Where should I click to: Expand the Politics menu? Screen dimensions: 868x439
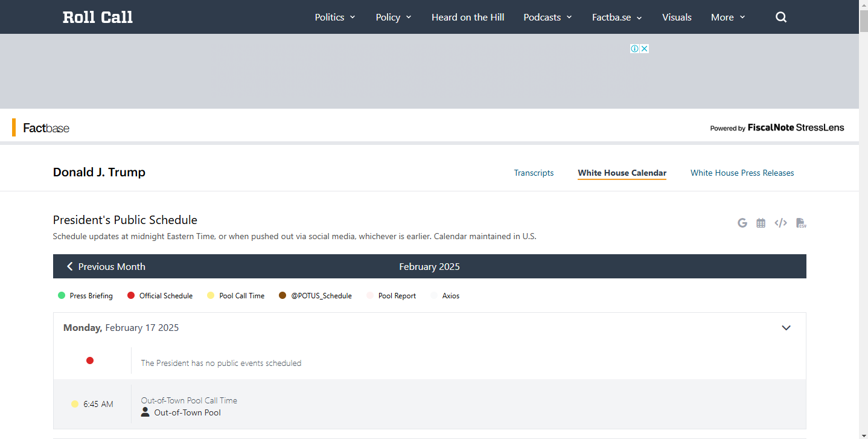pyautogui.click(x=335, y=17)
